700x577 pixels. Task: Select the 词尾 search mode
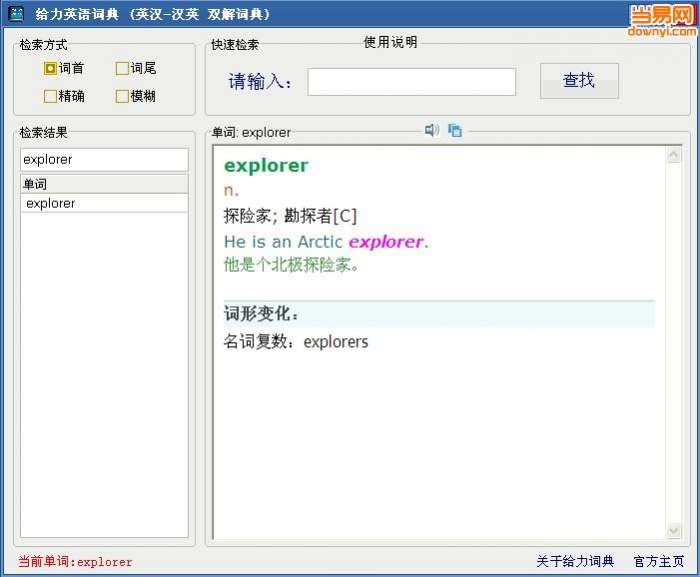(122, 68)
